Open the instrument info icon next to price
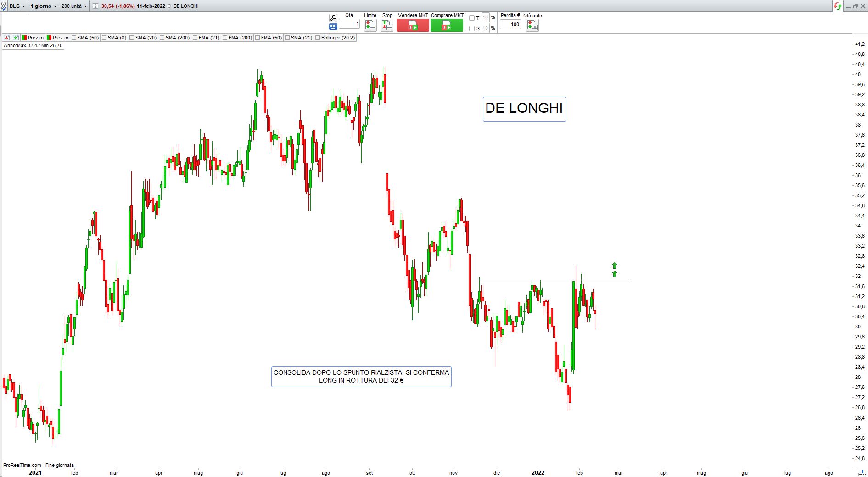Screen dimensions: 868x477 (x=95, y=6)
